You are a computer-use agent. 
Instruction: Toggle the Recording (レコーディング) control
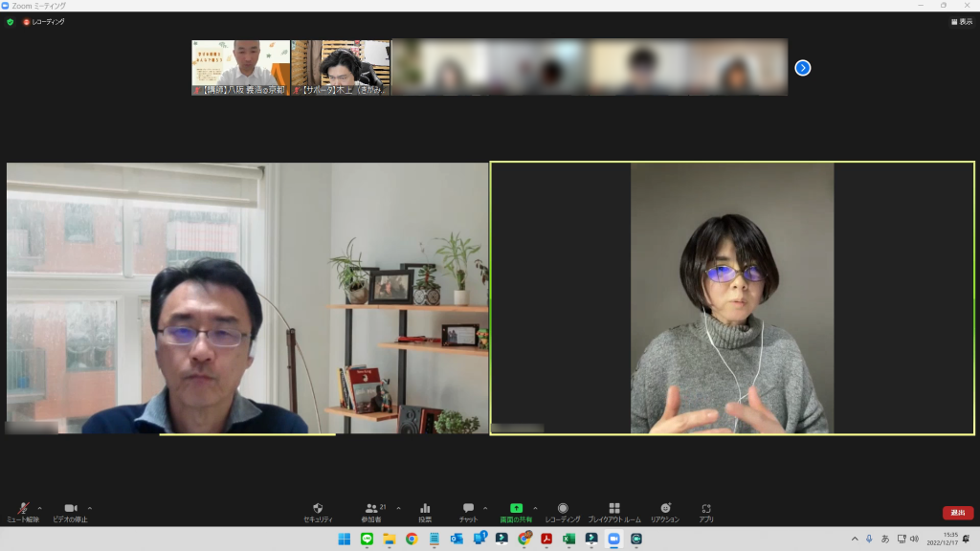click(563, 512)
